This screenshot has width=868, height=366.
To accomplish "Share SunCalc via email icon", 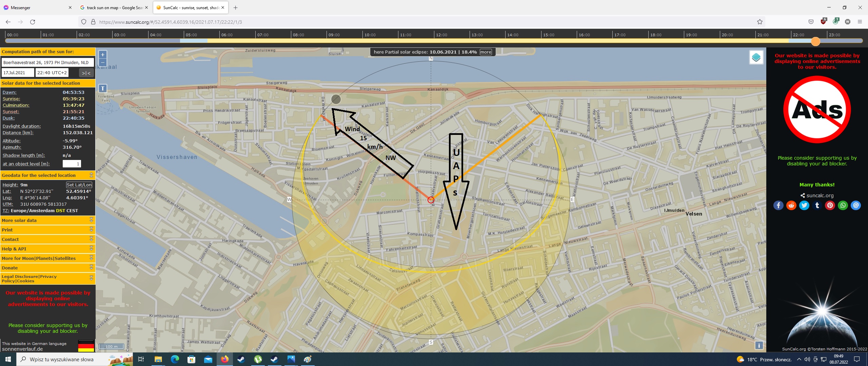I will [855, 205].
